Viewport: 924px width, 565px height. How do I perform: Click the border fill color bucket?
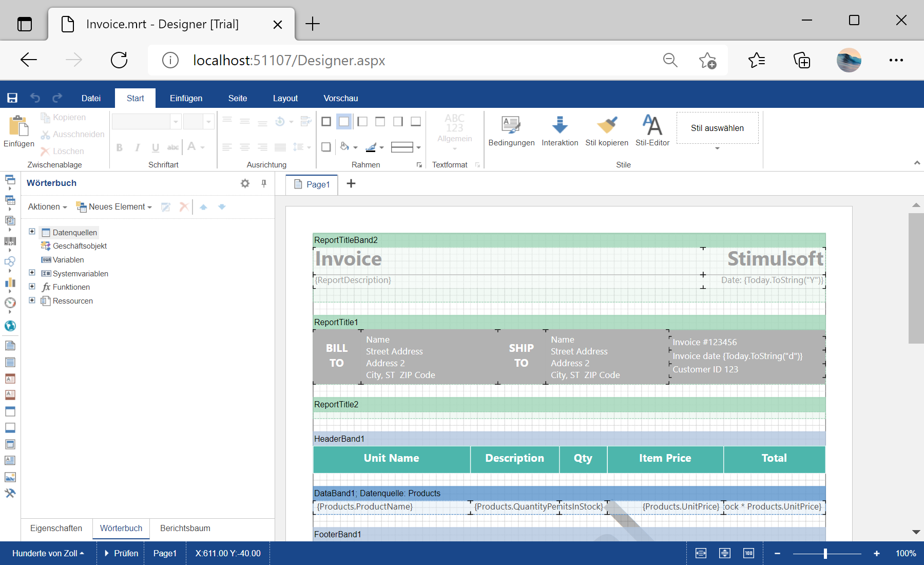click(x=345, y=147)
